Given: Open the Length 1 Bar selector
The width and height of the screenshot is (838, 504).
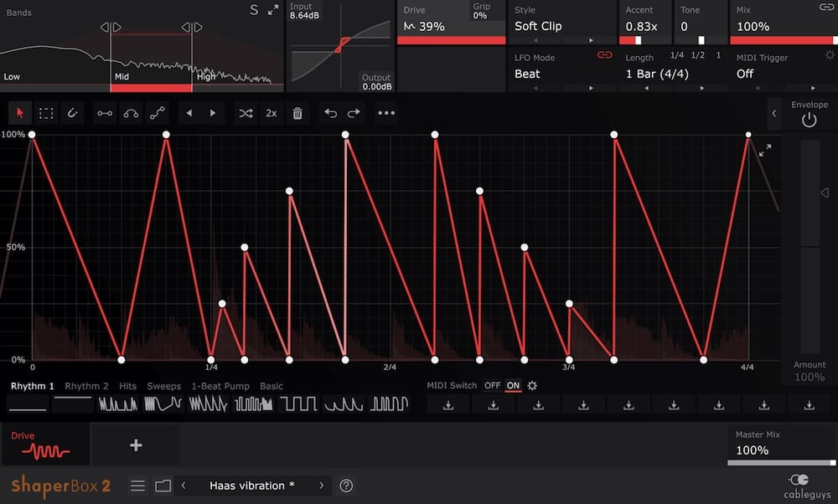Looking at the screenshot, I should click(657, 75).
